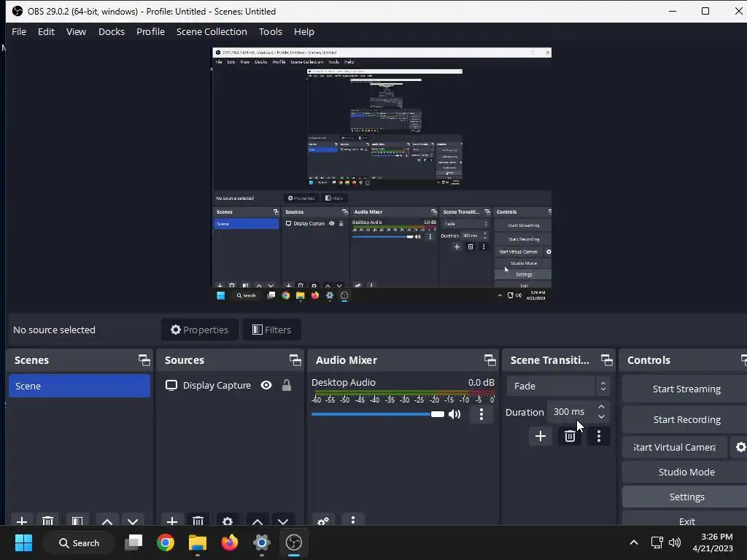This screenshot has height=560, width=747.
Task: Open the Edit menu
Action: click(x=46, y=31)
